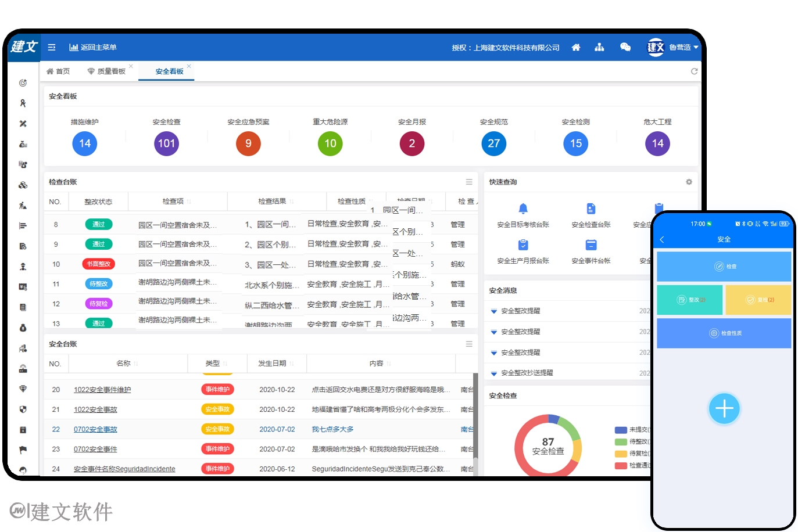
Task: Open the 安全事件台账 icon
Action: pyautogui.click(x=591, y=245)
